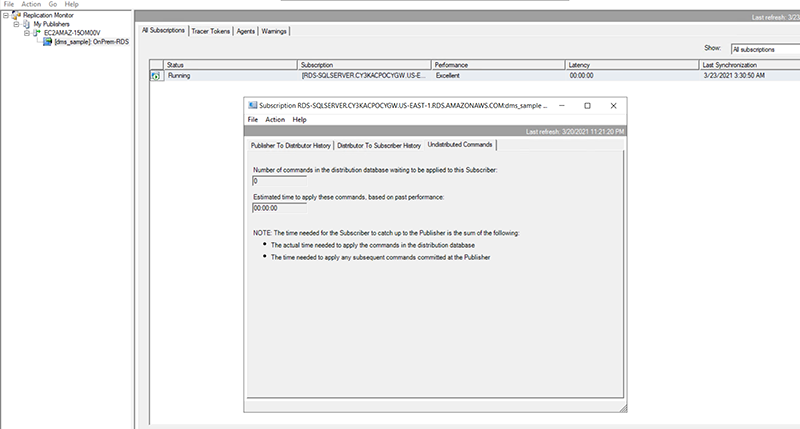Collapse the My Publishers tree node
Viewport: 800px width, 429px height.
point(16,24)
